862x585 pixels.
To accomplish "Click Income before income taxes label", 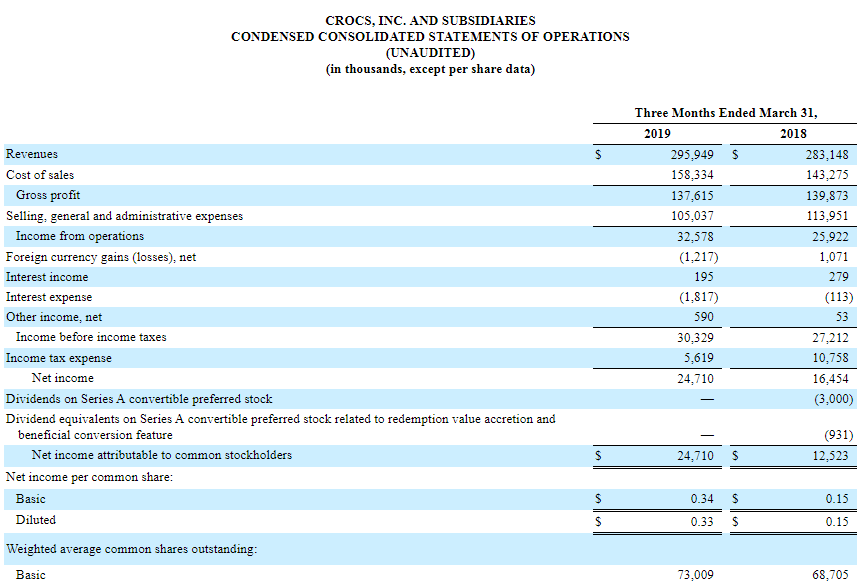I will pos(91,337).
